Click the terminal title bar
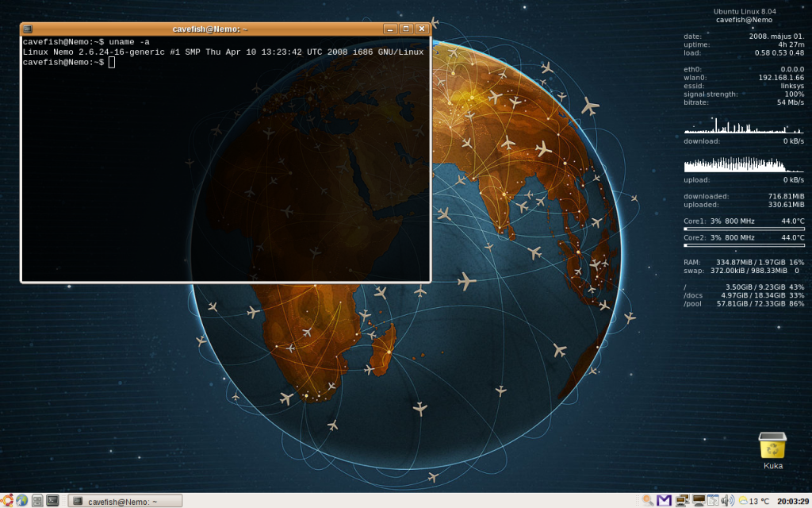Screen dimensions: 812x508 click(210, 29)
